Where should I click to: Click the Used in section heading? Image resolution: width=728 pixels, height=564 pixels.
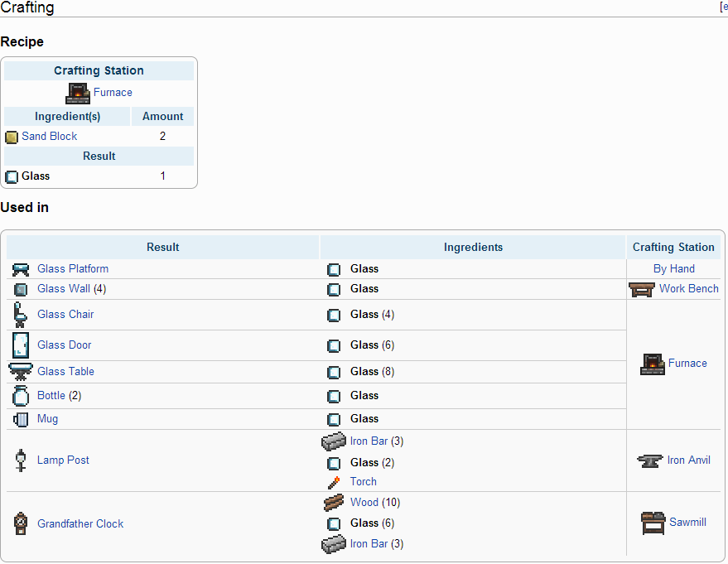tap(25, 208)
